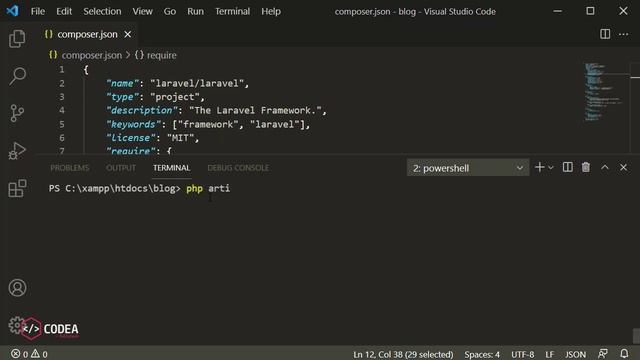The image size is (640, 360).
Task: Change end of line sequence LF
Action: tap(549, 354)
